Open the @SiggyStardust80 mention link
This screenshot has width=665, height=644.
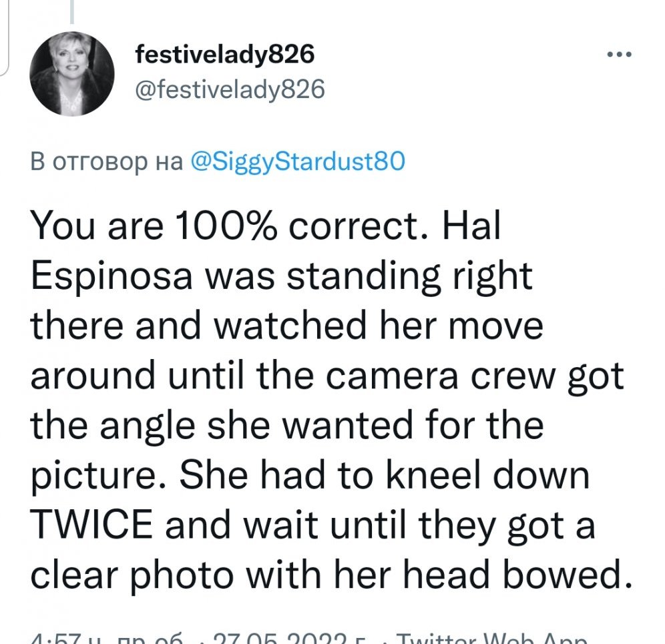click(x=298, y=162)
